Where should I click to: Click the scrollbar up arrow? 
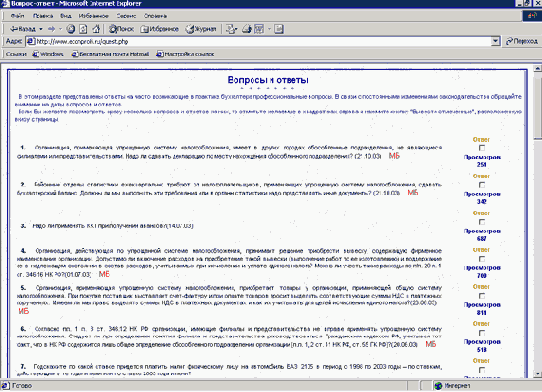tap(538, 68)
